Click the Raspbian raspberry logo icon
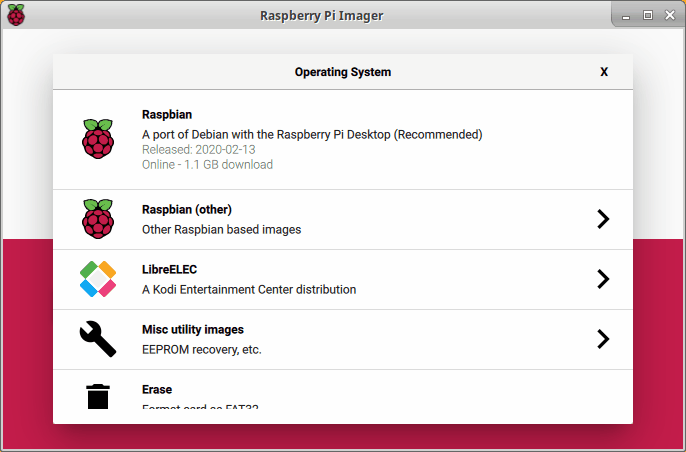This screenshot has width=686, height=452. pos(98,139)
